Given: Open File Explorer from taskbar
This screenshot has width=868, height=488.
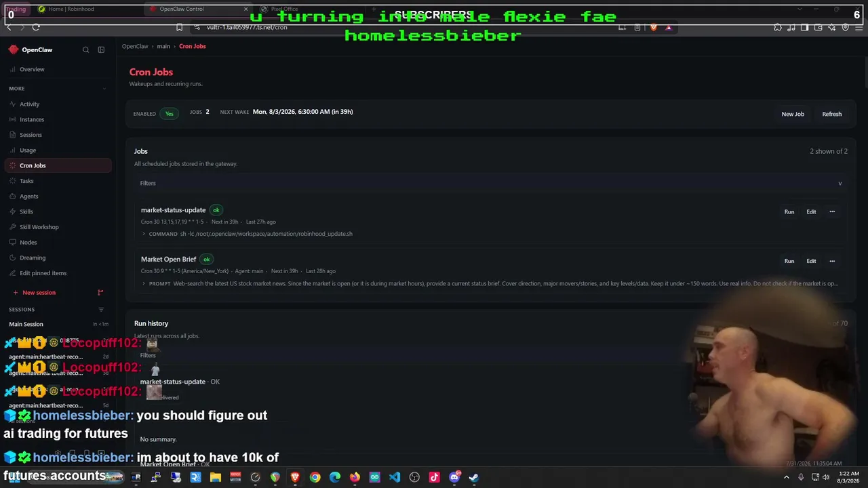Looking at the screenshot, I should 216,477.
